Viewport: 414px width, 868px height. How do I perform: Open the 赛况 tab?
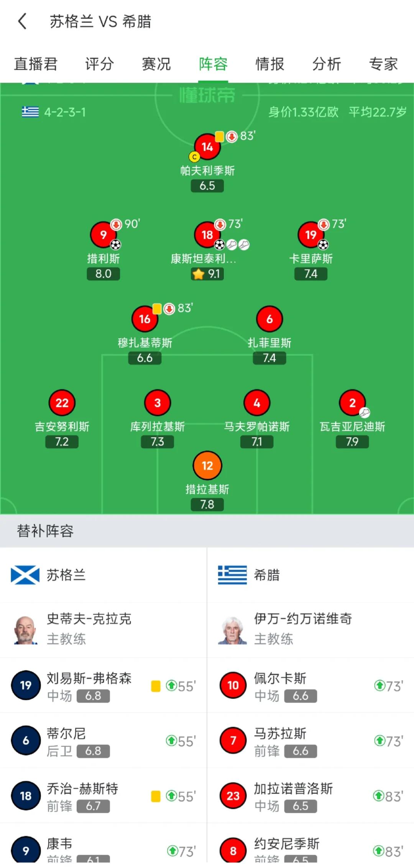pos(156,64)
